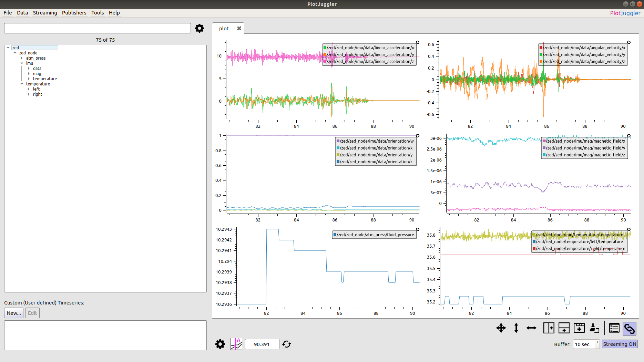Select the zed_node tree item label
Image resolution: width=644 pixels, height=362 pixels.
(28, 53)
